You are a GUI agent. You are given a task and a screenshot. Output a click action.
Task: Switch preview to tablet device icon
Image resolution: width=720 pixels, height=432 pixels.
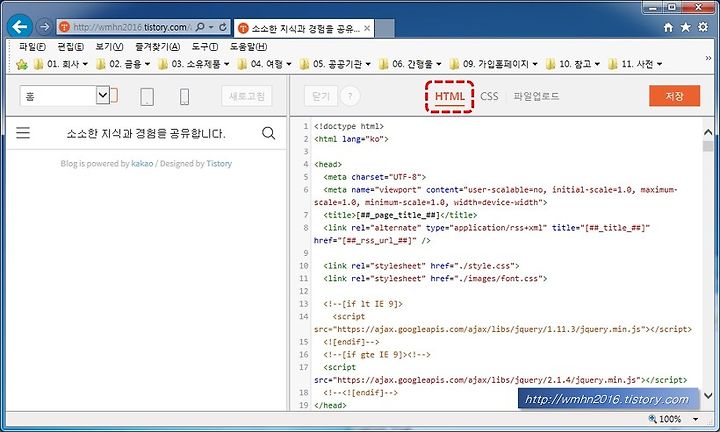tap(147, 96)
